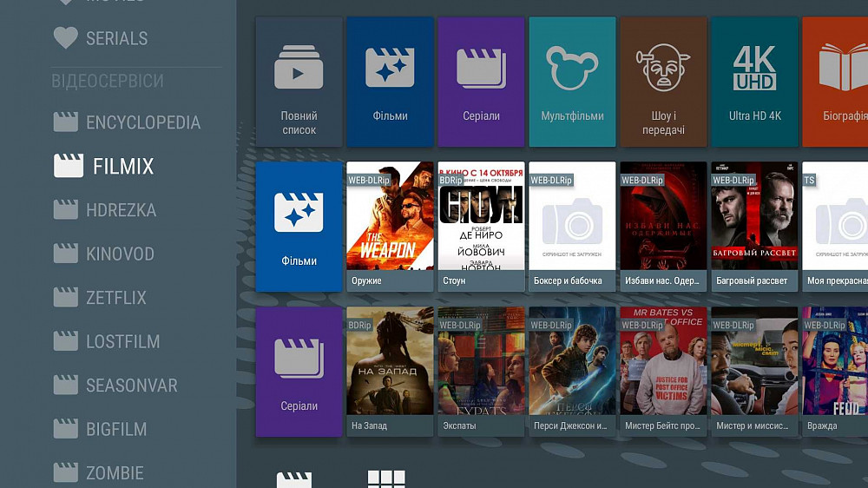Open the Мистер Бейтс против series poster
The height and width of the screenshot is (488, 868).
pyautogui.click(x=663, y=361)
